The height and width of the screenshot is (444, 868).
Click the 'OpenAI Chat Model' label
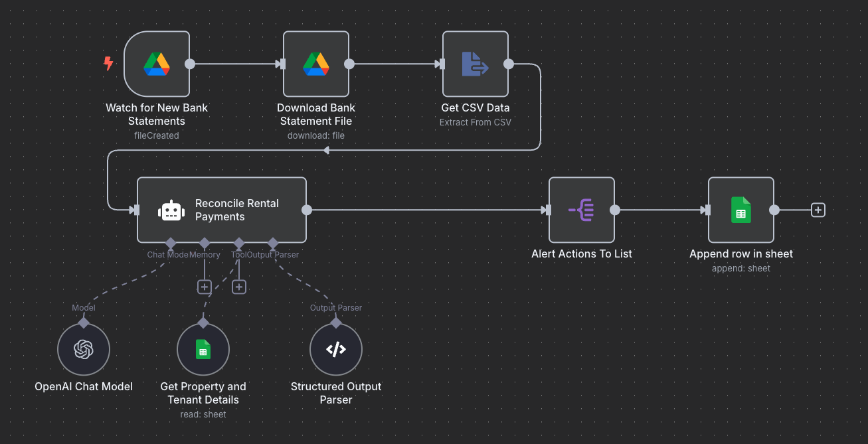(x=84, y=386)
